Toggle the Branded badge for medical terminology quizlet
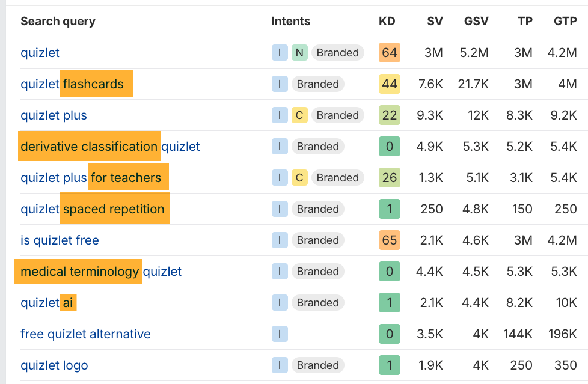 [x=317, y=271]
